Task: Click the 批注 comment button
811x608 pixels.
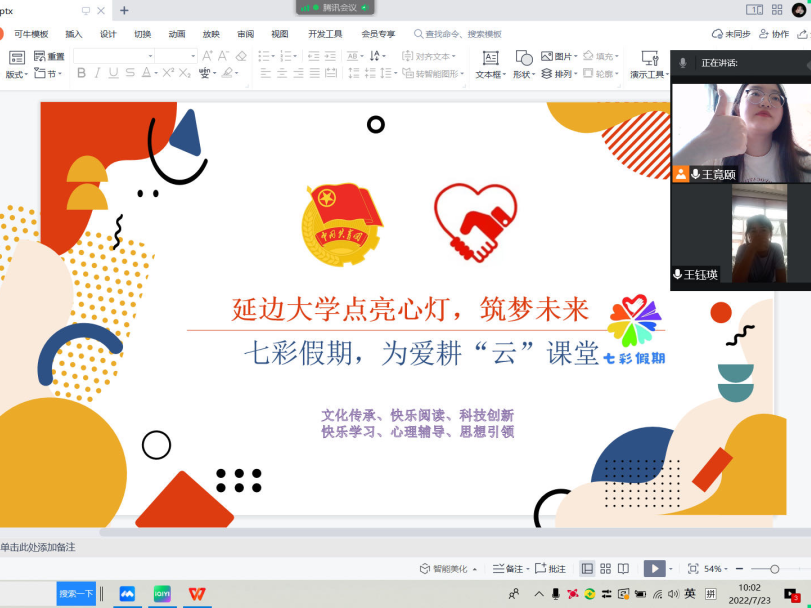Action: tap(550, 569)
